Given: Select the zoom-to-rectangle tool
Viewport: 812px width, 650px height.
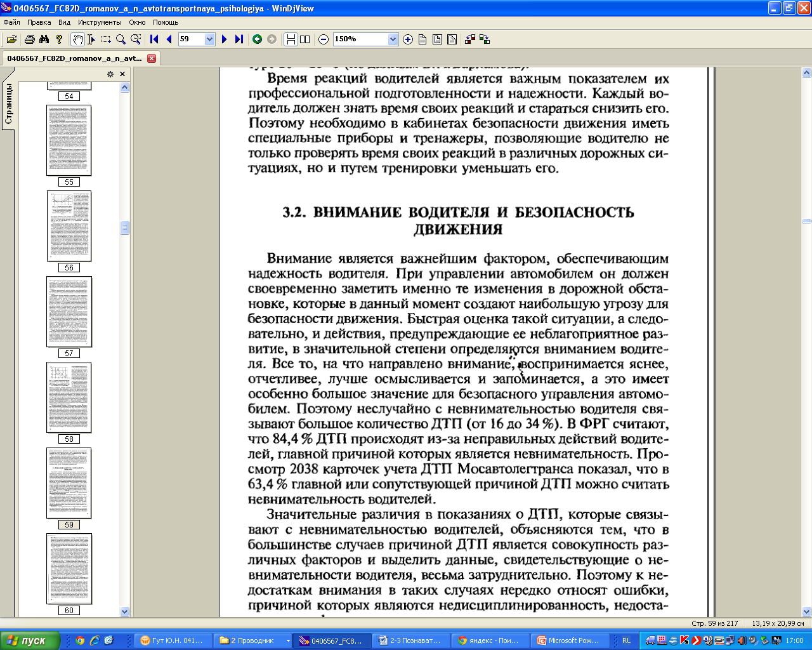Looking at the screenshot, I should pos(135,39).
